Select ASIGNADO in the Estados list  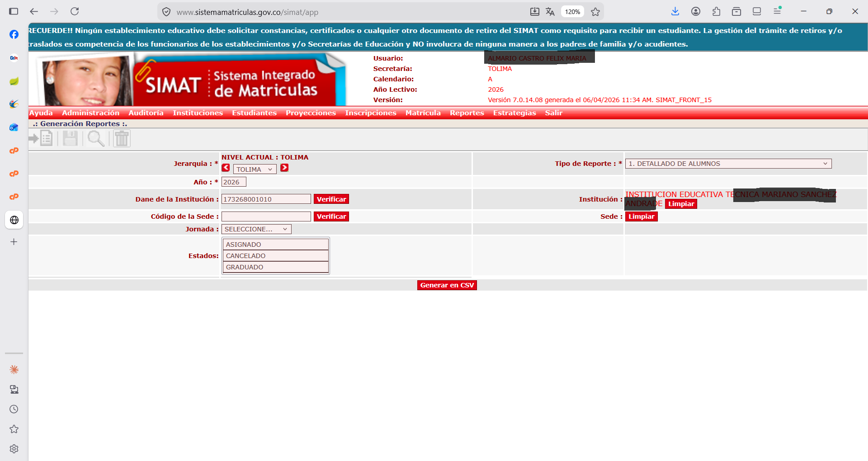click(276, 245)
